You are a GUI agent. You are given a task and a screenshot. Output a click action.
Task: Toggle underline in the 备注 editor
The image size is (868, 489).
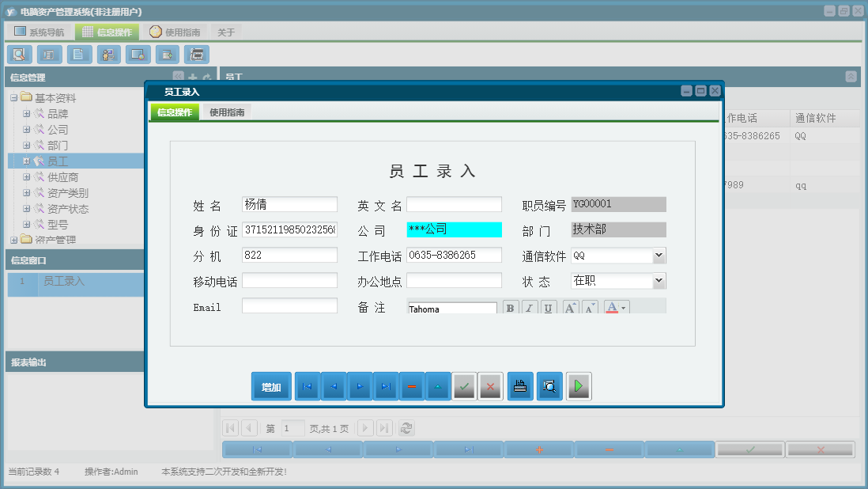[x=548, y=309]
